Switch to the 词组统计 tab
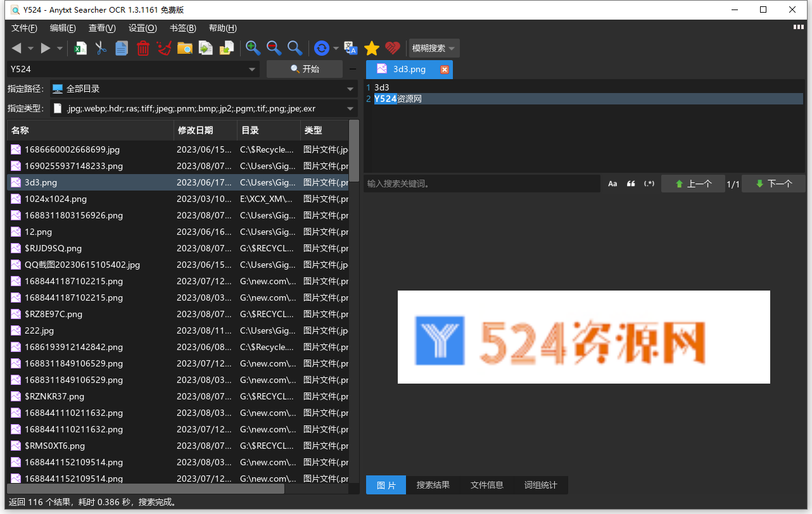The width and height of the screenshot is (812, 514). point(541,485)
